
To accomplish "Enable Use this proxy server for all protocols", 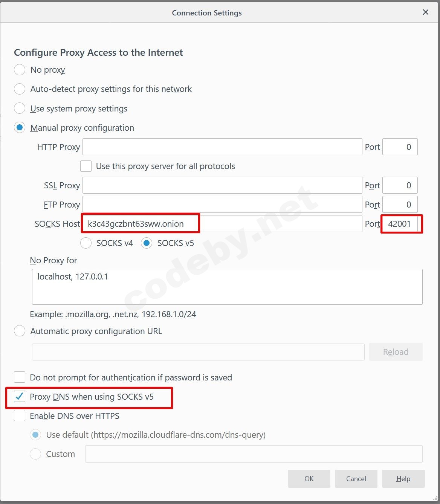I will click(x=86, y=166).
